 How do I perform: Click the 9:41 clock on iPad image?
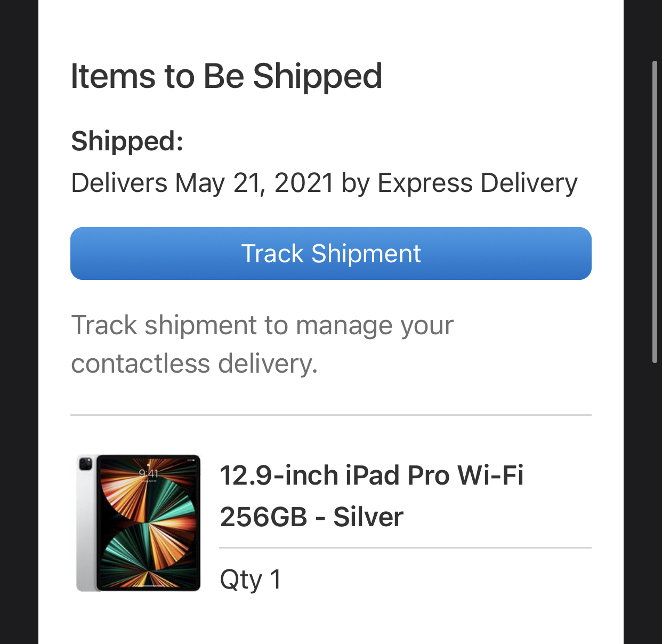pyautogui.click(x=148, y=473)
